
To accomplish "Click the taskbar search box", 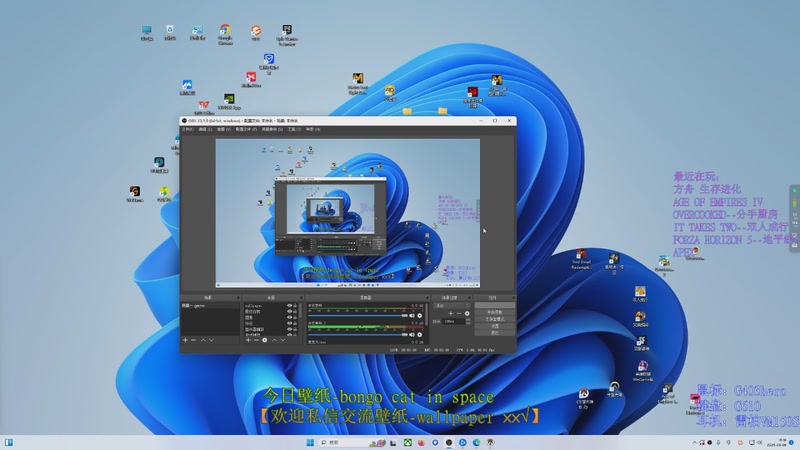I will 352,442.
